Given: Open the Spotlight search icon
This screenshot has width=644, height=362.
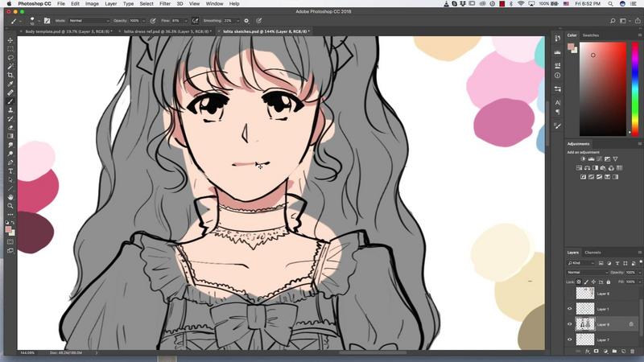Looking at the screenshot, I should [x=611, y=4].
